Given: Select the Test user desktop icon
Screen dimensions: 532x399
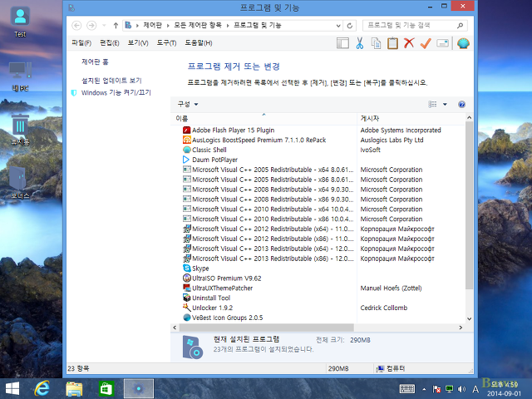Looking at the screenshot, I should click(x=20, y=21).
